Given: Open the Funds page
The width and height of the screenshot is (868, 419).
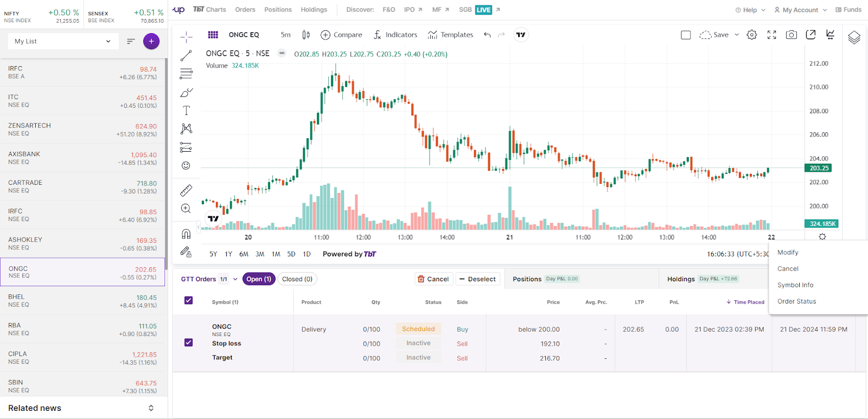Looking at the screenshot, I should 848,10.
